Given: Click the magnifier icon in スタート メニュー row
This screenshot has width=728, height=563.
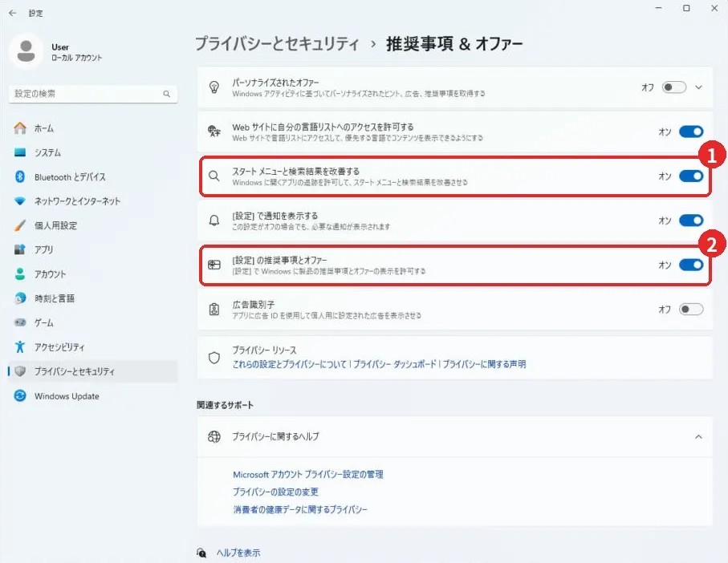Looking at the screenshot, I should point(214,176).
